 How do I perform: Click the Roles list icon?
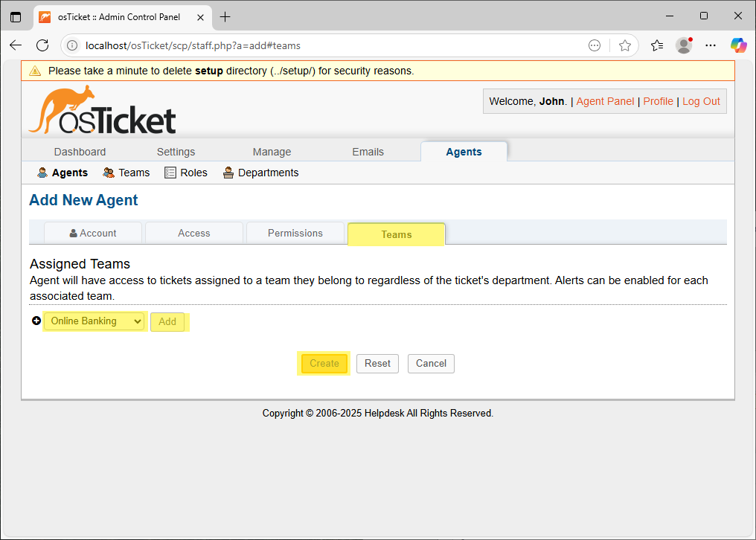coord(170,173)
